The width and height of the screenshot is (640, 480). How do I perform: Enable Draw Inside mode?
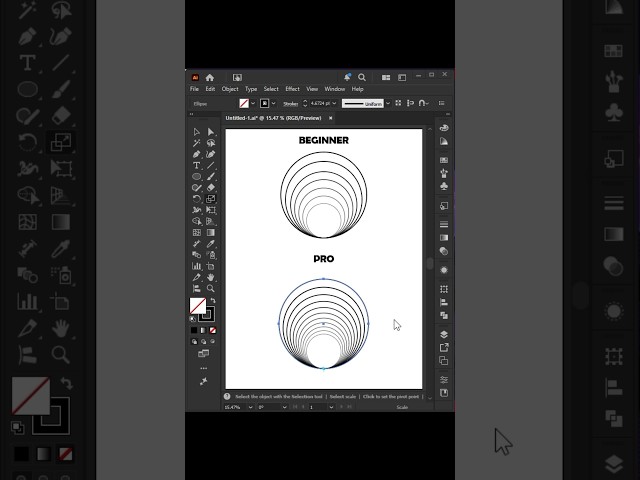tap(213, 342)
